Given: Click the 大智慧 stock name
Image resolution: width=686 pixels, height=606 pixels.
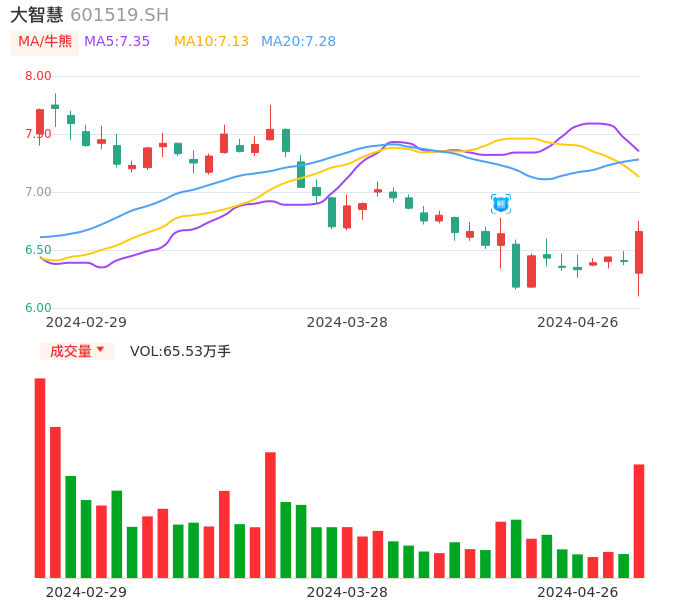Looking at the screenshot, I should coord(37,15).
